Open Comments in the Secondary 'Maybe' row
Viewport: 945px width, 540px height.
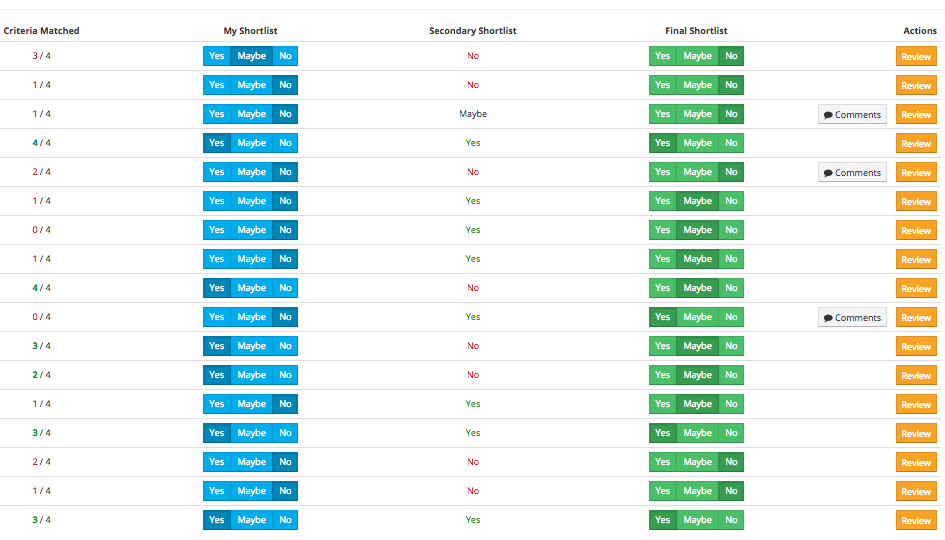click(852, 115)
